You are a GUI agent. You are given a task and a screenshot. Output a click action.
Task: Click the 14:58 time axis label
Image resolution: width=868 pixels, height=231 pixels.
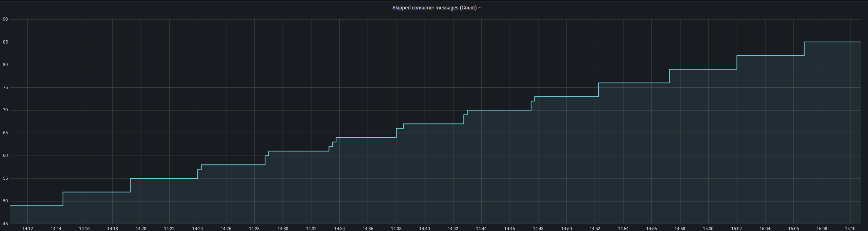680,229
